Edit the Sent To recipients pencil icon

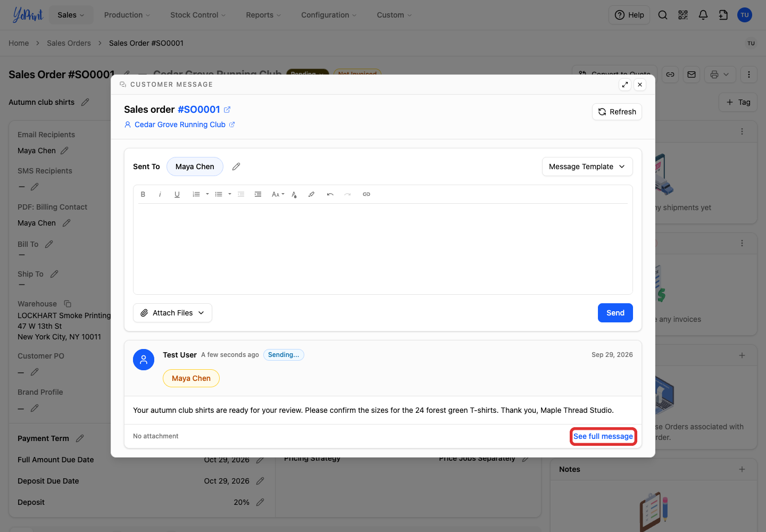point(236,167)
